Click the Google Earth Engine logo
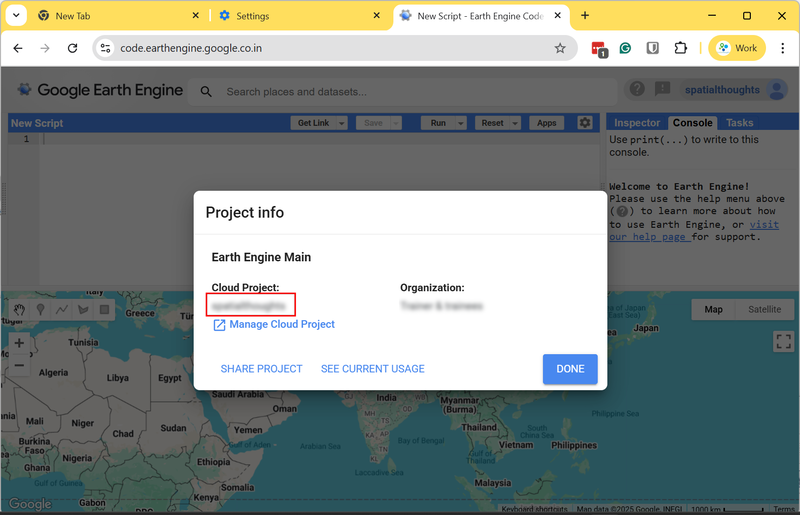The height and width of the screenshot is (515, 800). coord(100,90)
